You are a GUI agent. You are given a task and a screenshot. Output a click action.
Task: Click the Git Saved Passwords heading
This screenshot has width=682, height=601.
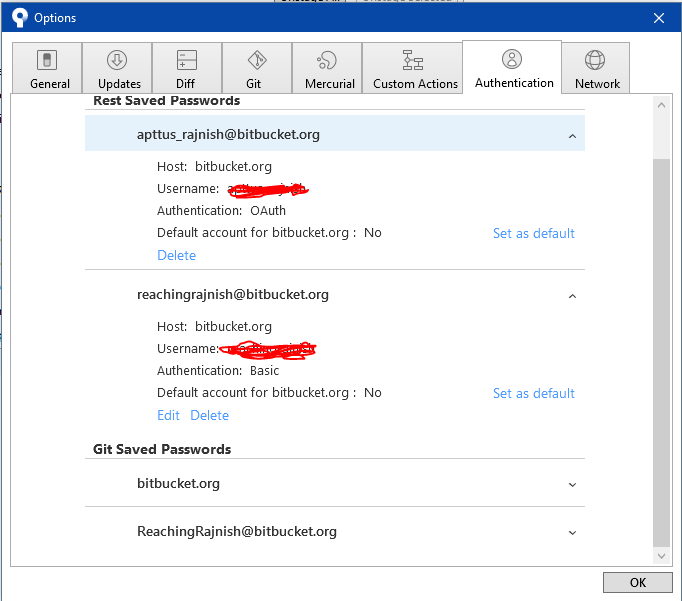click(x=162, y=449)
